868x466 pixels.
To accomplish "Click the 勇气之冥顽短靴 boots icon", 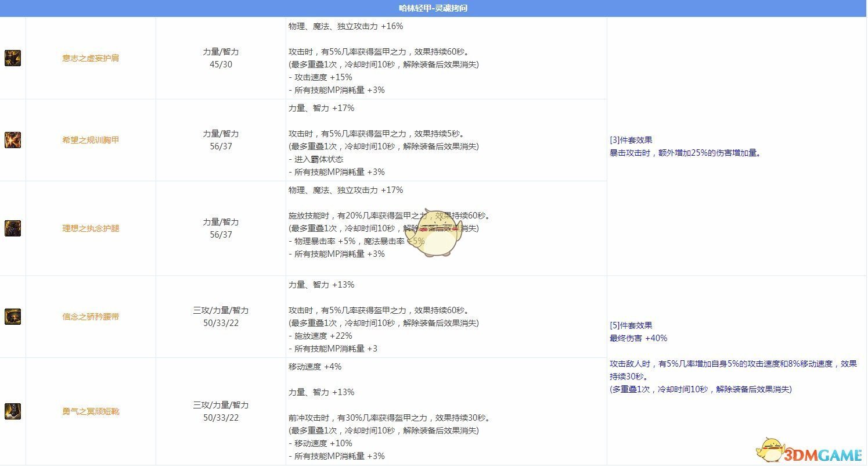I will click(12, 411).
